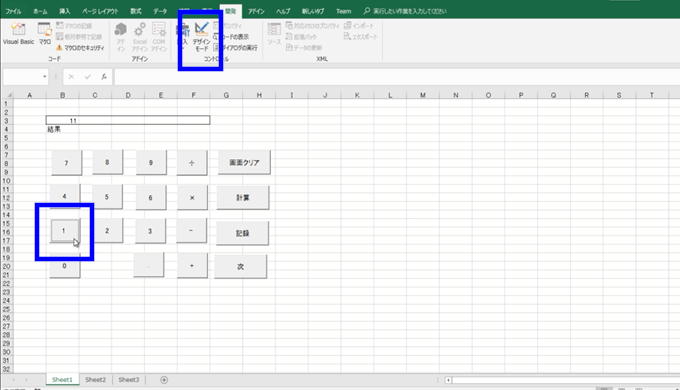This screenshot has height=390, width=680.
Task: Expand the Name Box dropdown arrow
Action: [x=44, y=77]
